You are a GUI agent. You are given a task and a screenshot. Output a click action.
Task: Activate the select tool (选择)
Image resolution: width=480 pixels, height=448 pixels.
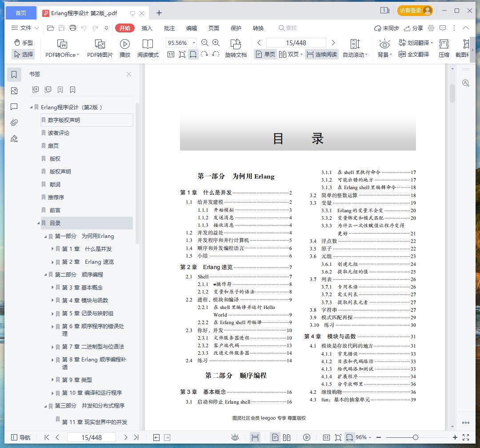point(24,54)
